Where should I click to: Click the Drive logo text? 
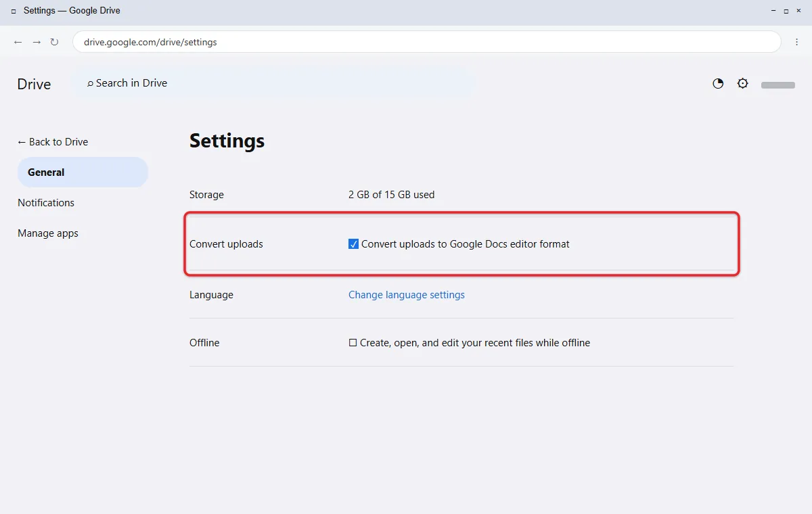[x=35, y=84]
